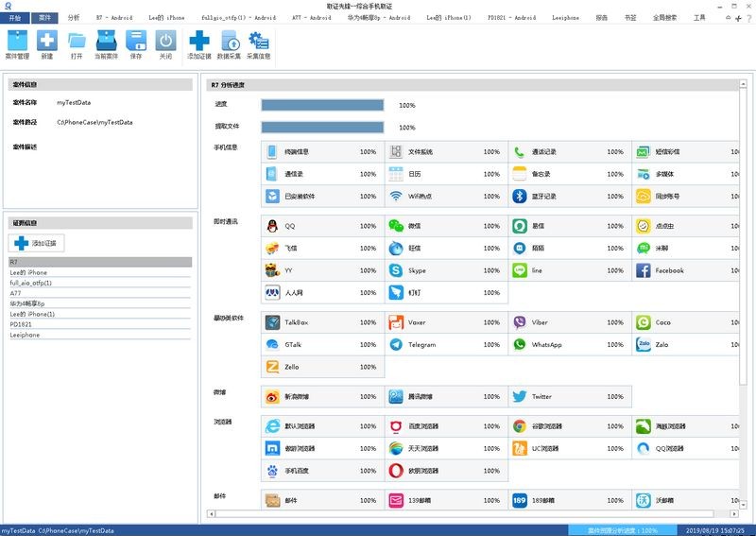The height and width of the screenshot is (536, 756).
Task: Click the 谷歌浏览器 Chrome icon
Action: click(x=519, y=426)
